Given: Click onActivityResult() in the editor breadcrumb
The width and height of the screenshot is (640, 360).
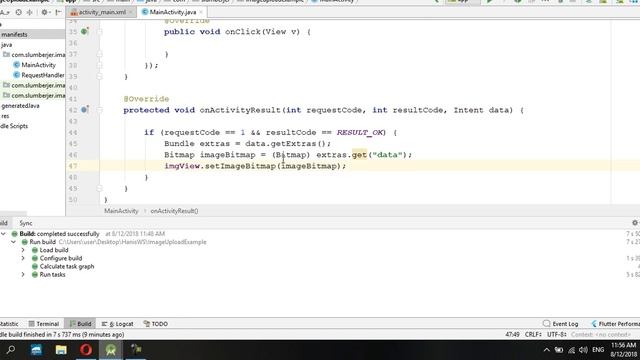Looking at the screenshot, I should (x=174, y=211).
